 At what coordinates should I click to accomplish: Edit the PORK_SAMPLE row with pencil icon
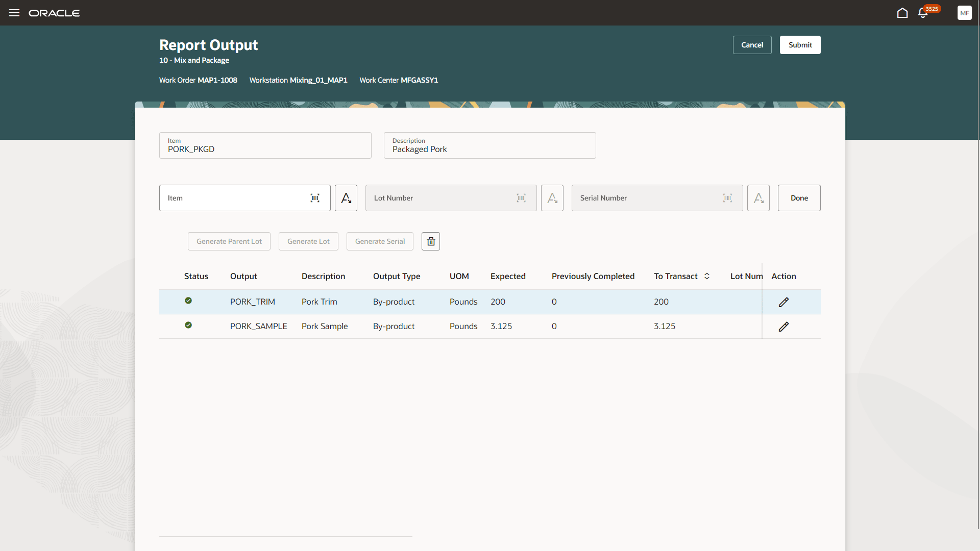pyautogui.click(x=783, y=327)
